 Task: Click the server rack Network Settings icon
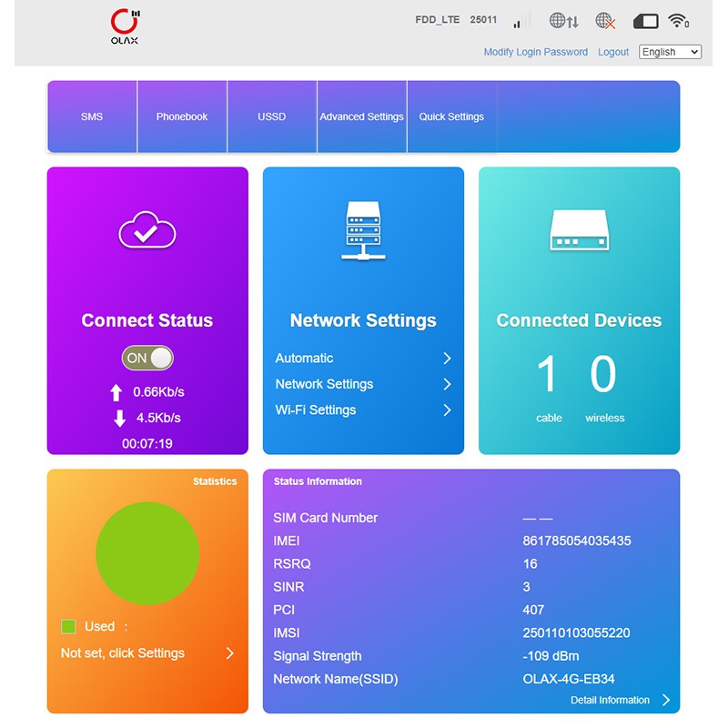click(x=363, y=231)
